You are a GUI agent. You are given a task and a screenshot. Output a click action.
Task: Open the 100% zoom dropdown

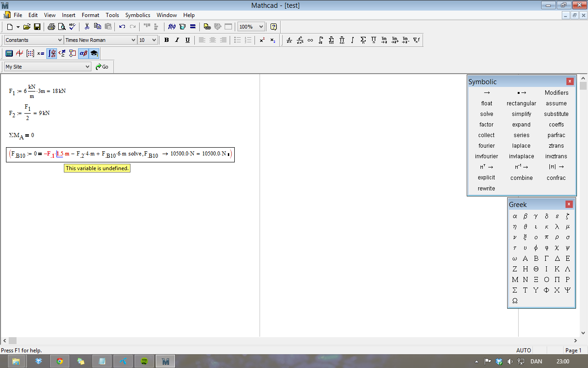click(261, 27)
